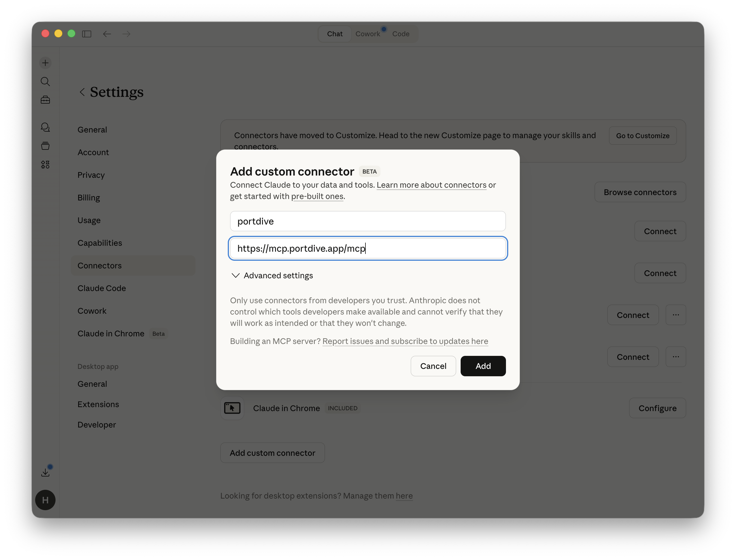Open Account settings
This screenshot has height=560, width=736.
coord(133,152)
